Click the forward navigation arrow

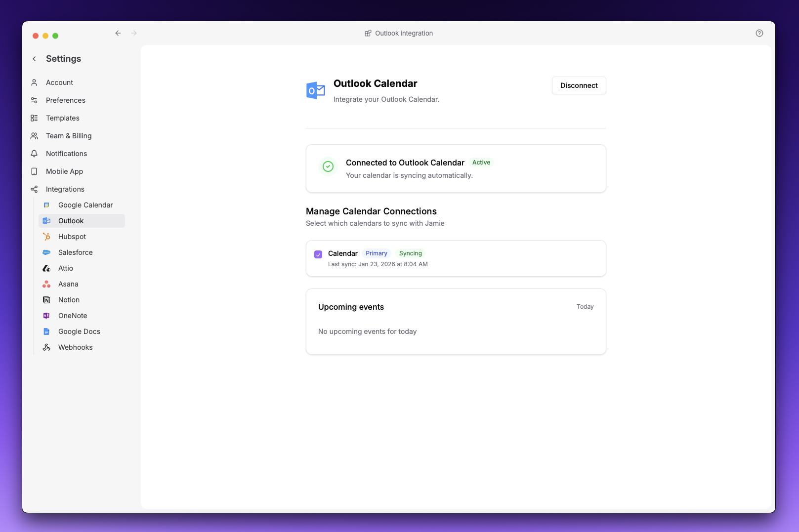point(133,33)
